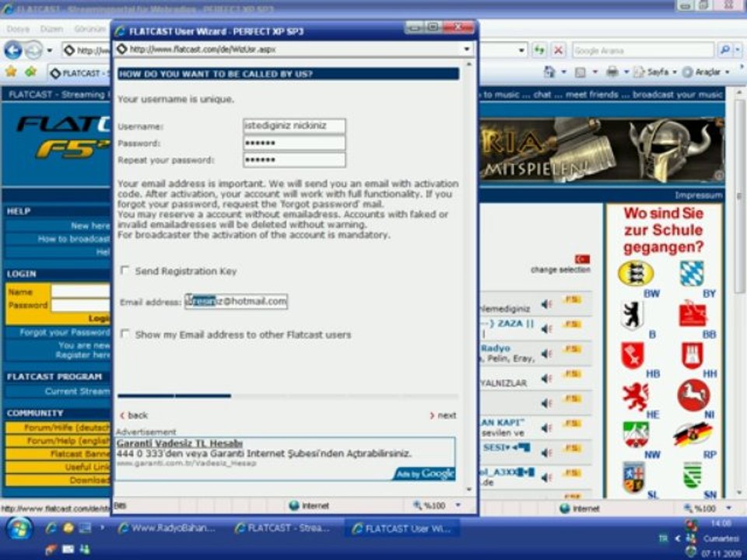Click the speaker icon on the ZAZA row
This screenshot has width=747, height=560.
pyautogui.click(x=546, y=328)
